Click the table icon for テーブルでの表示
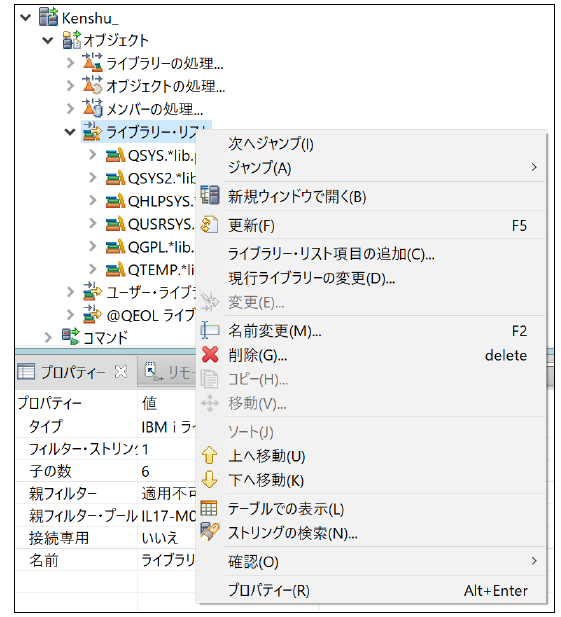This screenshot has height=617, width=561. [x=209, y=508]
